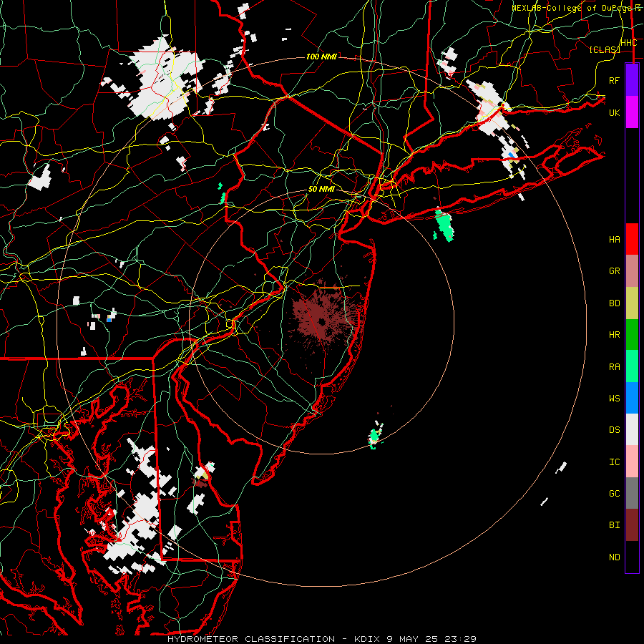Click the 'BD' legend label
The width and height of the screenshot is (644, 644).
tap(614, 303)
